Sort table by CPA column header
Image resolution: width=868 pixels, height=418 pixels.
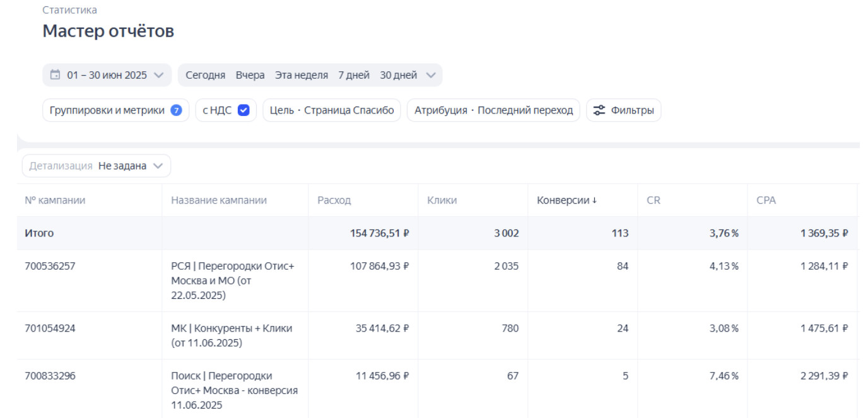point(766,200)
